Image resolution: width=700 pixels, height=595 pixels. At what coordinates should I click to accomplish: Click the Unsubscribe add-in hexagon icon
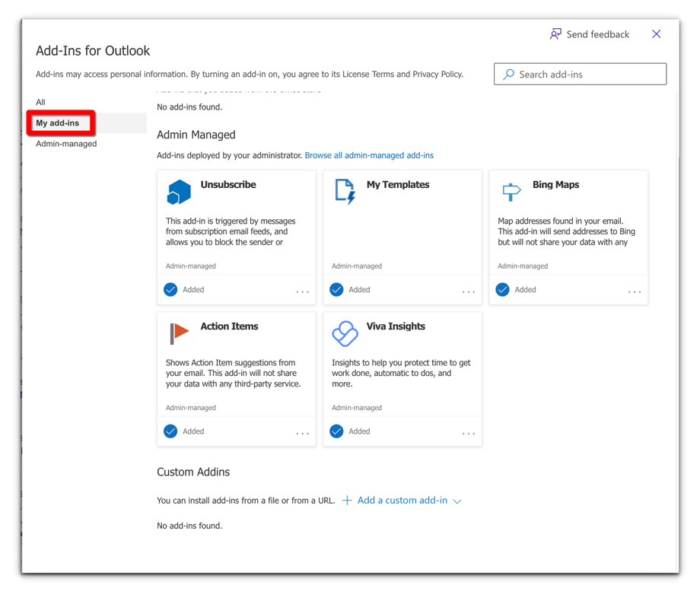point(179,192)
